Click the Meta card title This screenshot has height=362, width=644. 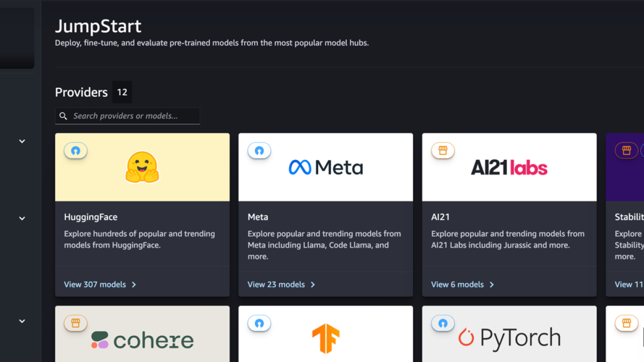(258, 217)
